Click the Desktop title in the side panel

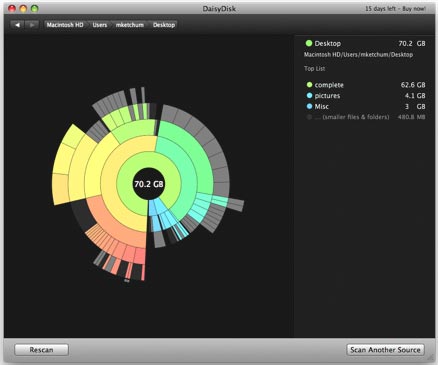click(x=328, y=43)
